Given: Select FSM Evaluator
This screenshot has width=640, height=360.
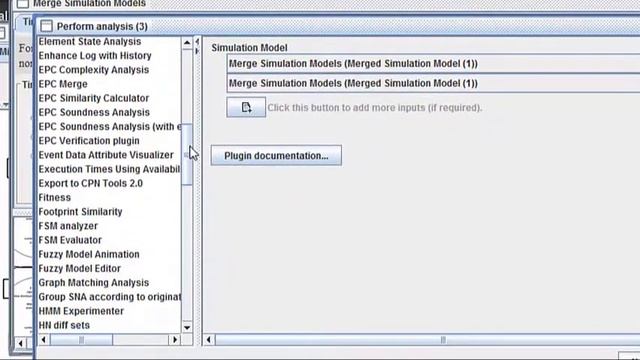Looking at the screenshot, I should click(70, 240).
